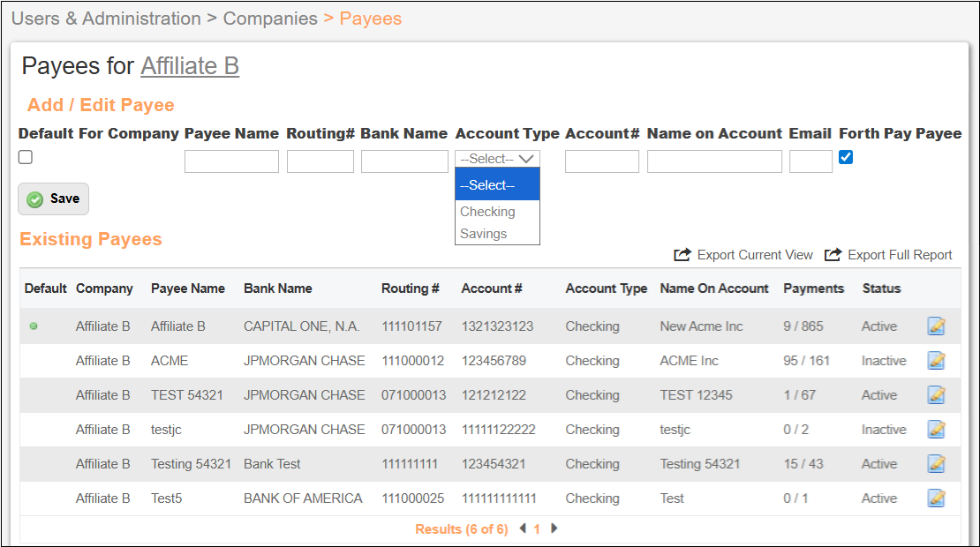Click the Export Current View icon
Screen dimensions: 980x547
(682, 255)
